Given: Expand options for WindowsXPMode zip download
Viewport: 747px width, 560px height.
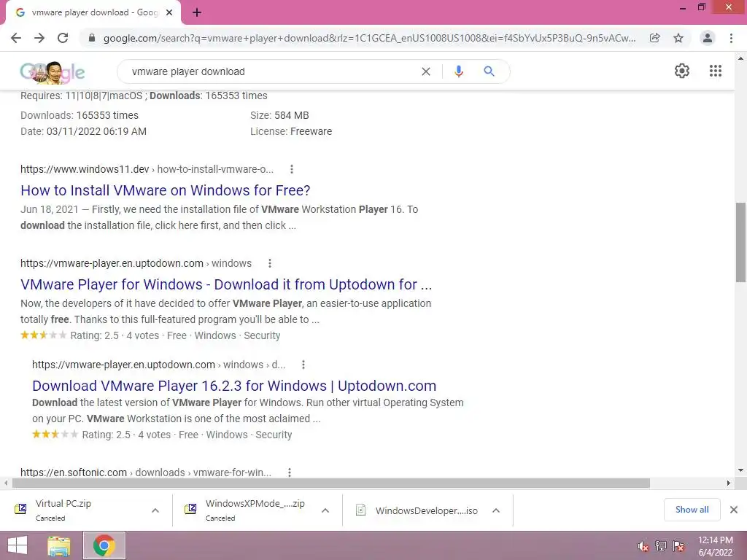Looking at the screenshot, I should pos(325,510).
